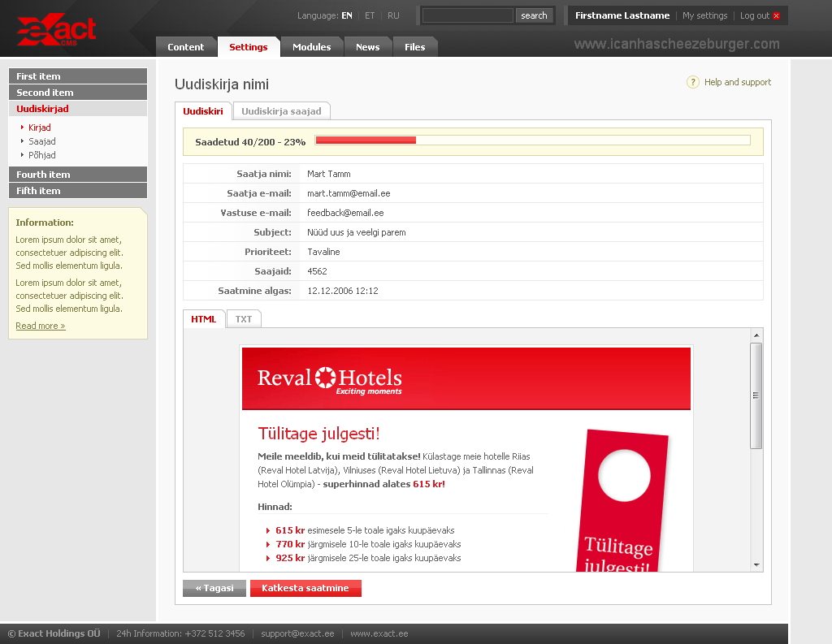The image size is (832, 644).
Task: Click the search button
Action: 534,15
